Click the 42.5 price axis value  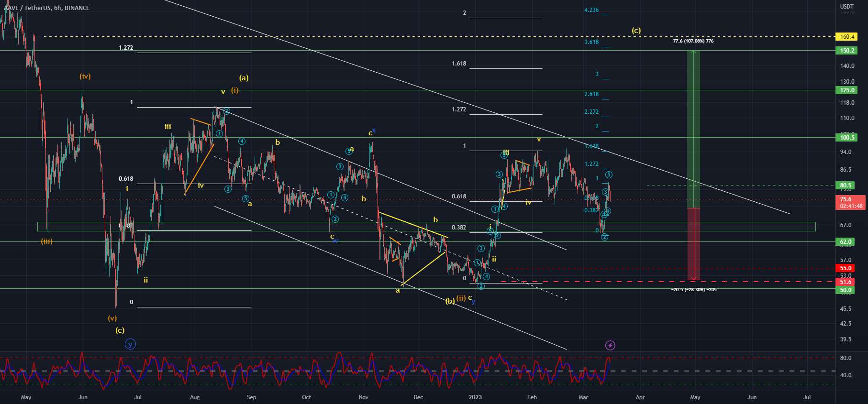click(846, 324)
